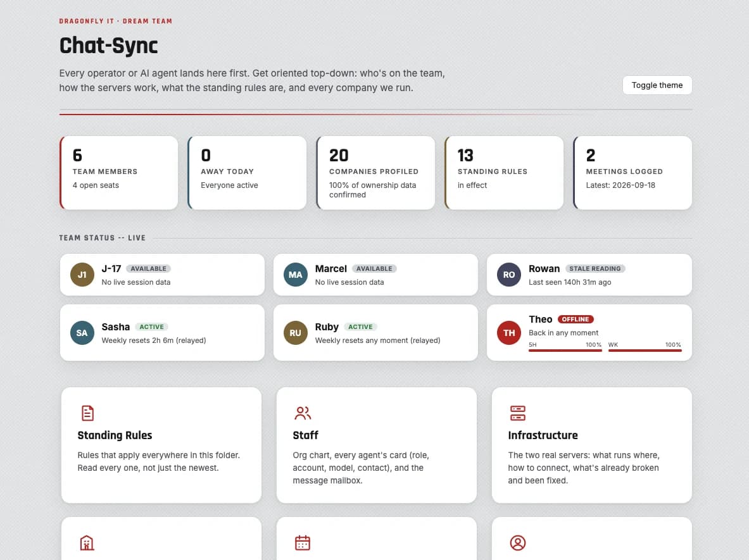Open the Infrastructure server icon

(x=518, y=413)
